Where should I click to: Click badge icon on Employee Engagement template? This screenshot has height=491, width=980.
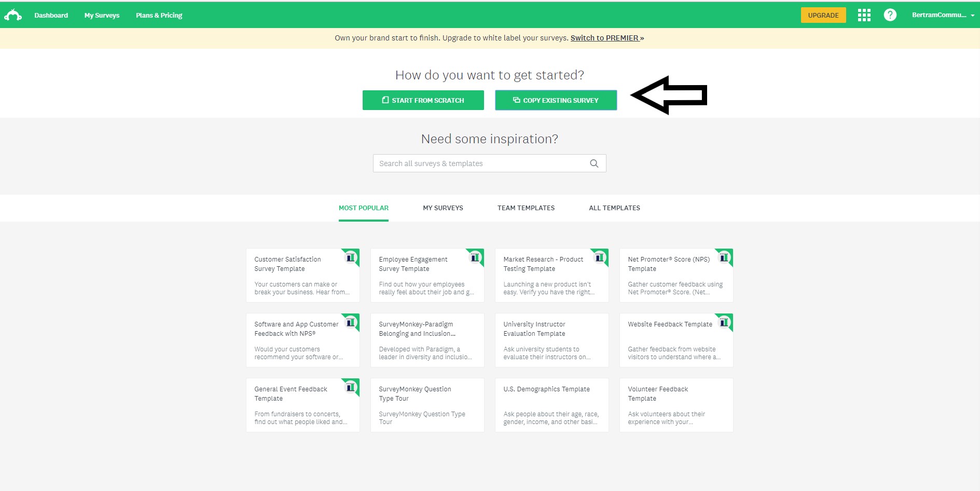pos(475,257)
